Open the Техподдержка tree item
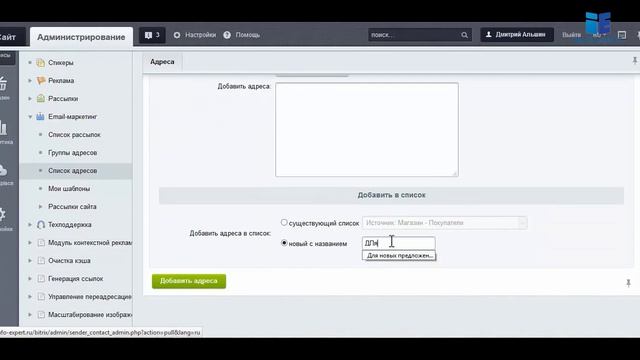This screenshot has height=360, width=640. (x=70, y=224)
